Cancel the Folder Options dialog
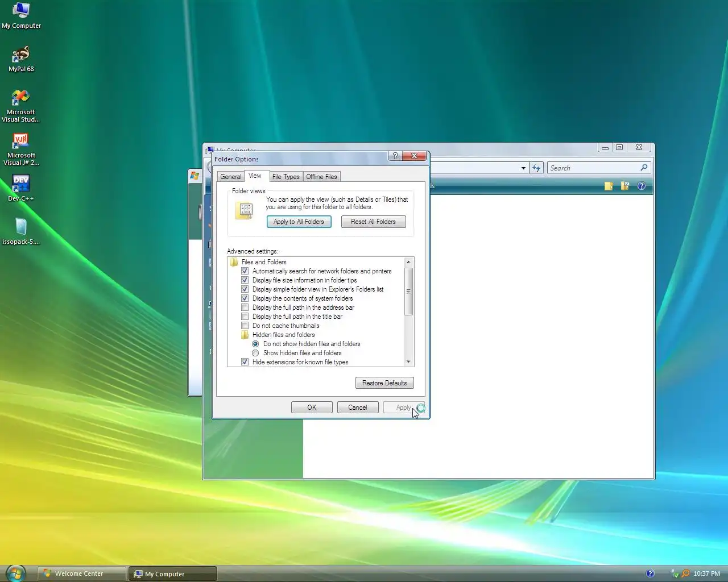Screen dimensions: 728x582 [x=358, y=408]
